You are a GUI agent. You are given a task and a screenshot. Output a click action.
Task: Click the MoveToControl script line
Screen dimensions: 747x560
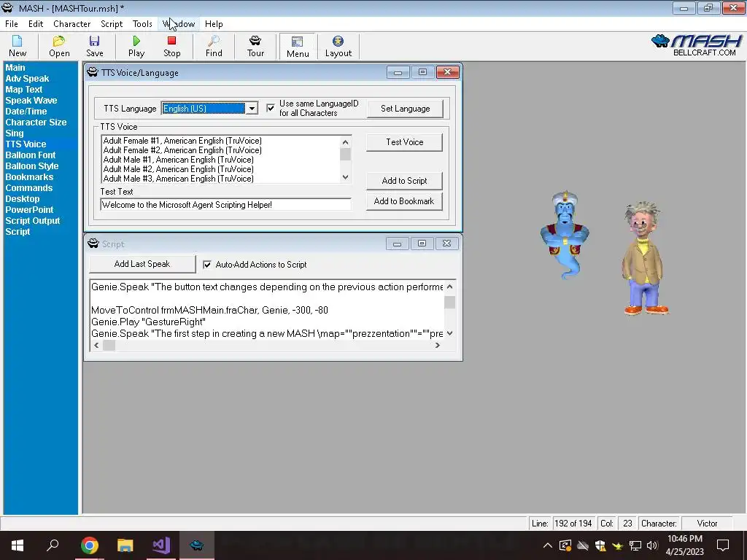(x=209, y=310)
